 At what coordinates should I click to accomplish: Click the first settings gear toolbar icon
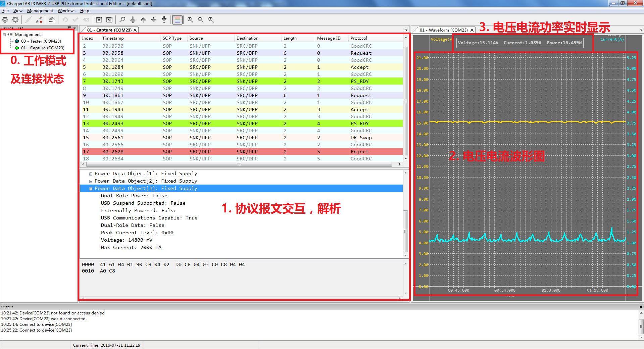click(5, 20)
